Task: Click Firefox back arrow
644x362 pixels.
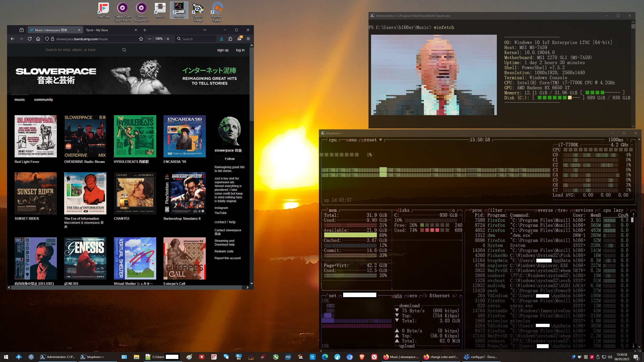Action: [x=13, y=39]
